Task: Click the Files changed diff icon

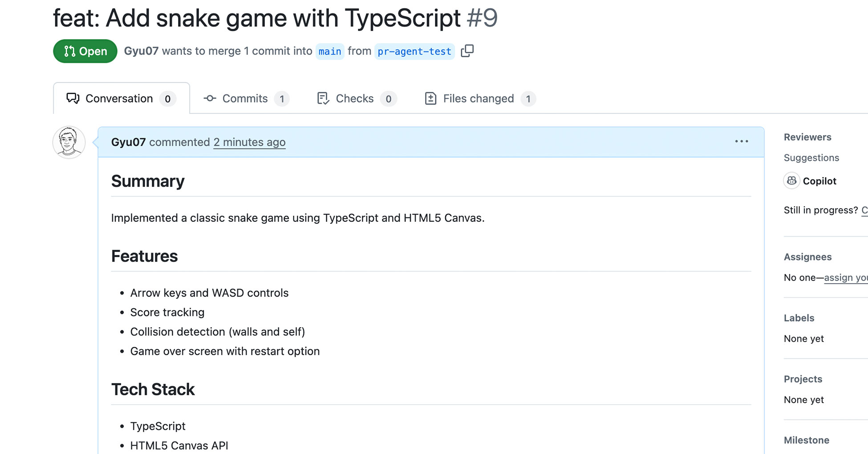Action: click(430, 98)
